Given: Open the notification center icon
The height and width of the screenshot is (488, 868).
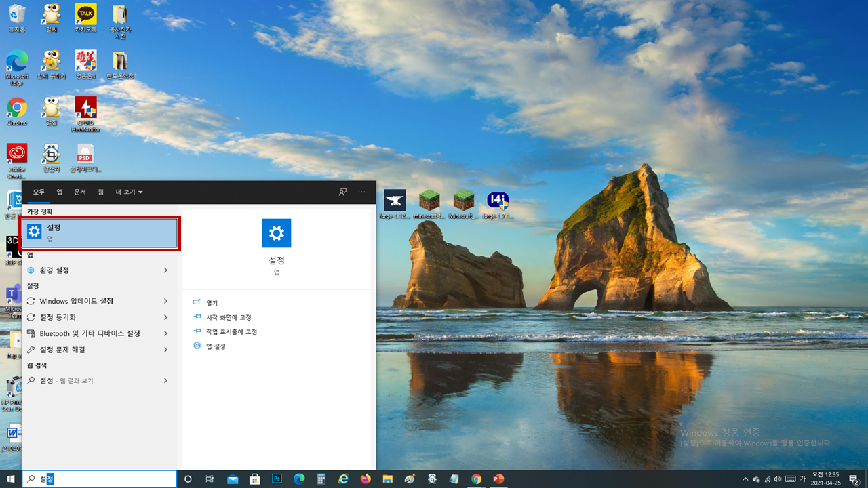Looking at the screenshot, I should (854, 479).
